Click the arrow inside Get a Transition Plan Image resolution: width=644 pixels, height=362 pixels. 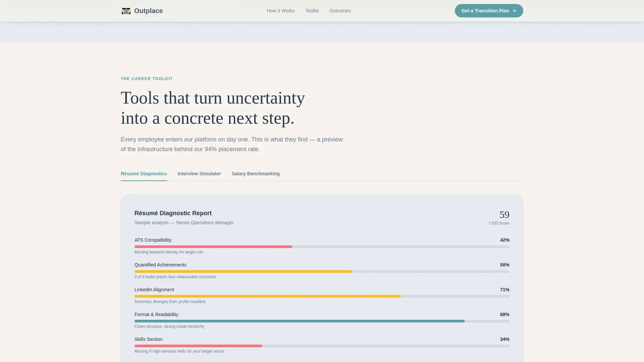(x=514, y=11)
